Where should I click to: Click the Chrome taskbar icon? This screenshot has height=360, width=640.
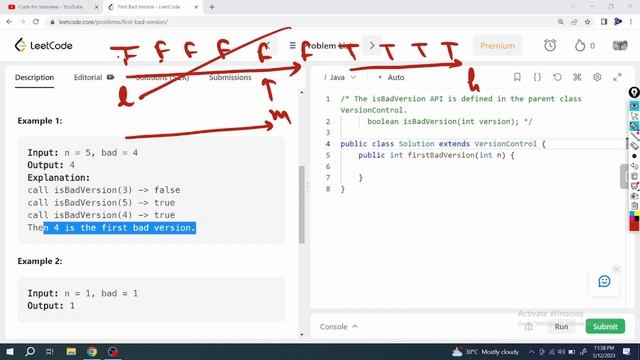pos(92,351)
